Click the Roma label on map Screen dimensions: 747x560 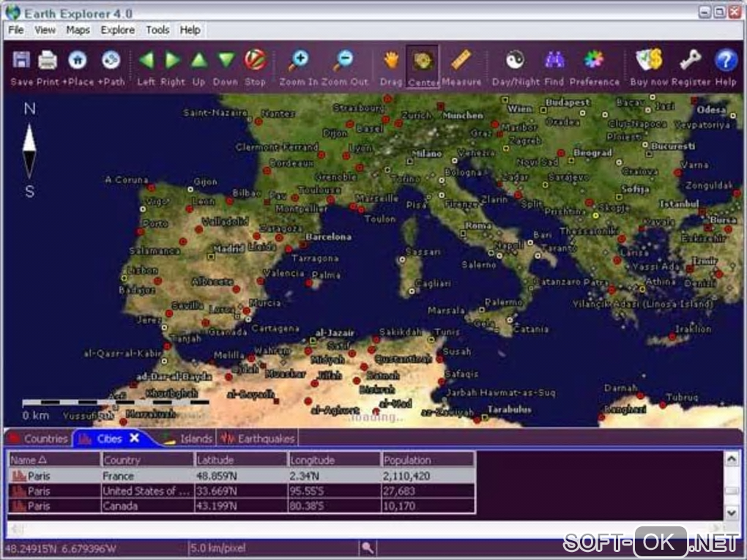477,225
